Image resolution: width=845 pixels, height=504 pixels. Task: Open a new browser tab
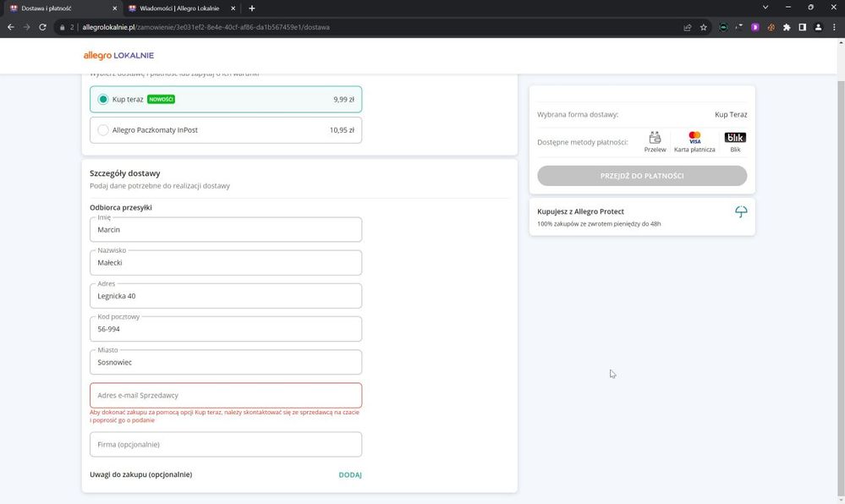(251, 8)
